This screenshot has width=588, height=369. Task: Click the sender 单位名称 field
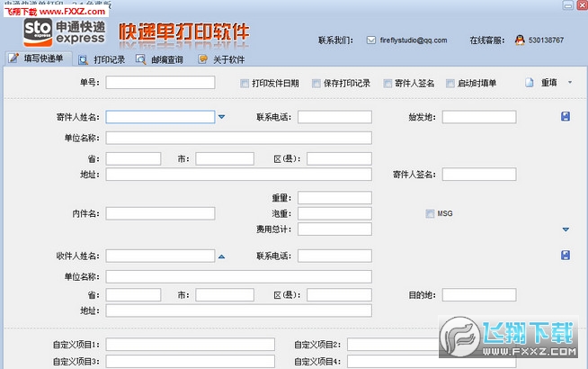coord(238,138)
